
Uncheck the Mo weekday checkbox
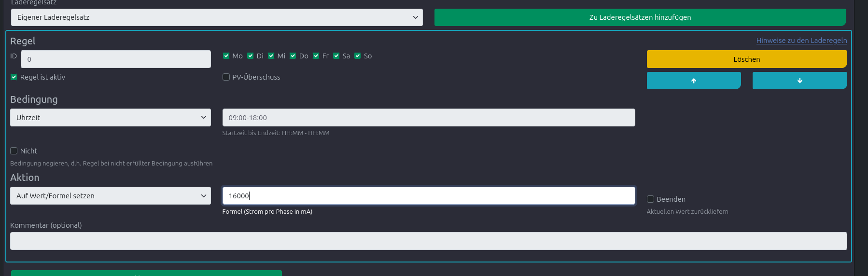point(226,56)
